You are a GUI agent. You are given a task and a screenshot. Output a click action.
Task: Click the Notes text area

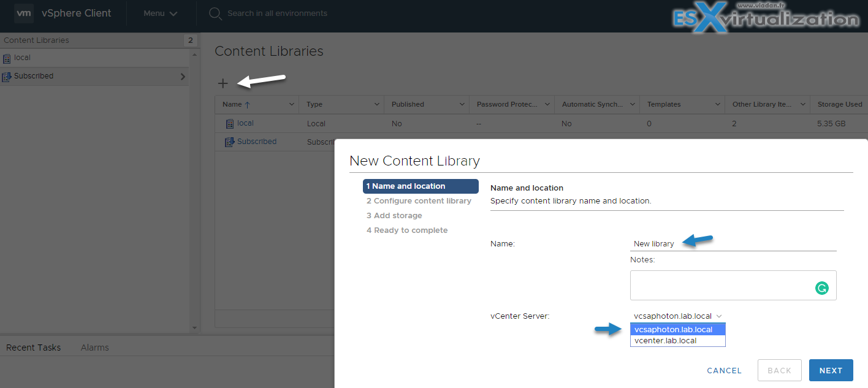[733, 285]
